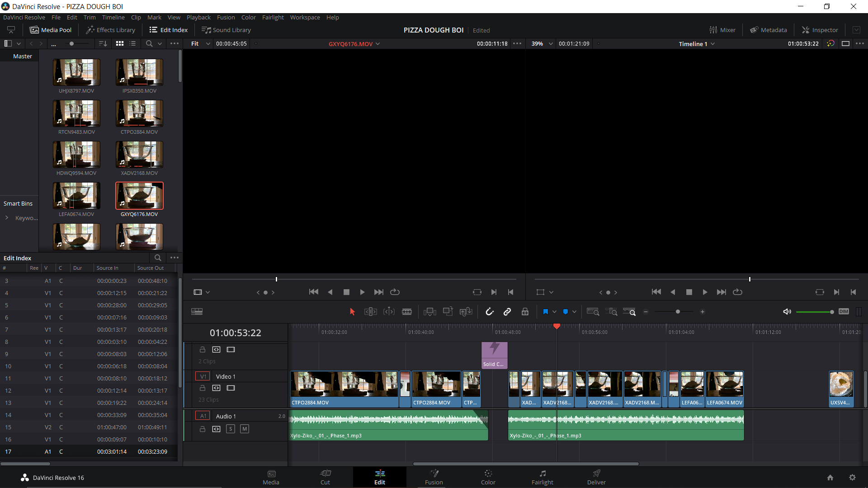Click the Custom Zoom icon

(x=629, y=312)
